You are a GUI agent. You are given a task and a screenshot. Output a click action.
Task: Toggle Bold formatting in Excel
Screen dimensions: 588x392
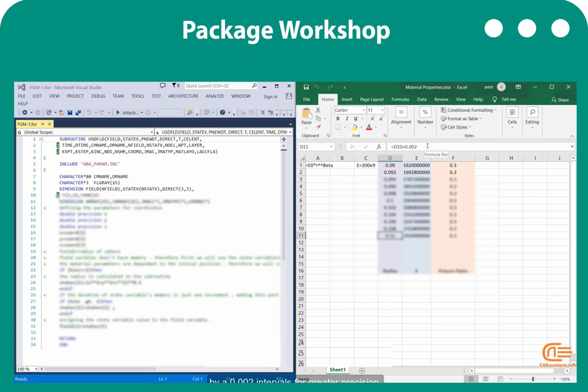coord(337,119)
